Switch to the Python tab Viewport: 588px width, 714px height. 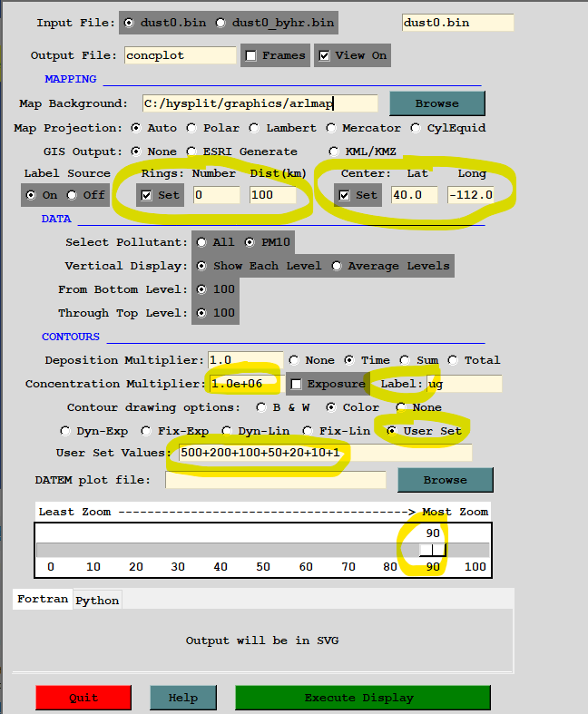(x=95, y=601)
